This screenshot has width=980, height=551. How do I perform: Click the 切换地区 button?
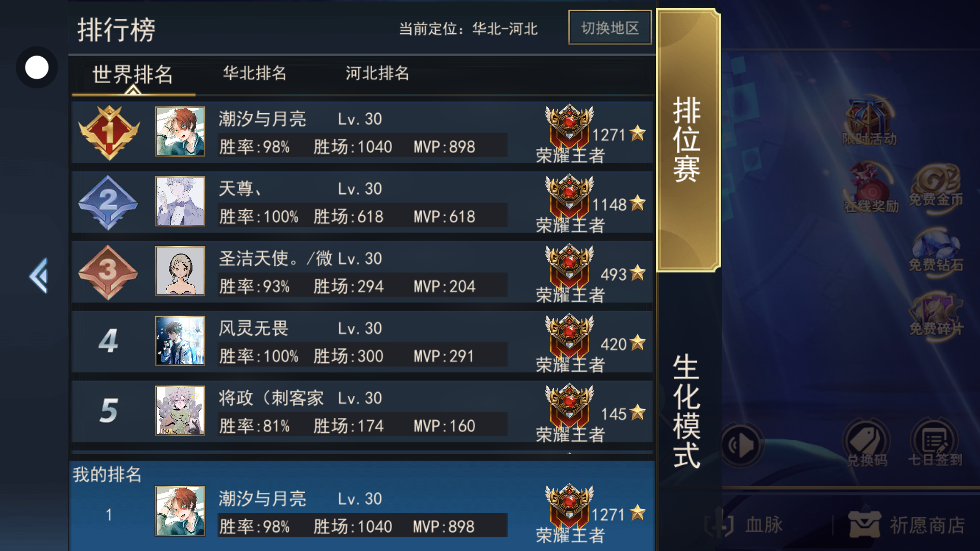(x=610, y=28)
